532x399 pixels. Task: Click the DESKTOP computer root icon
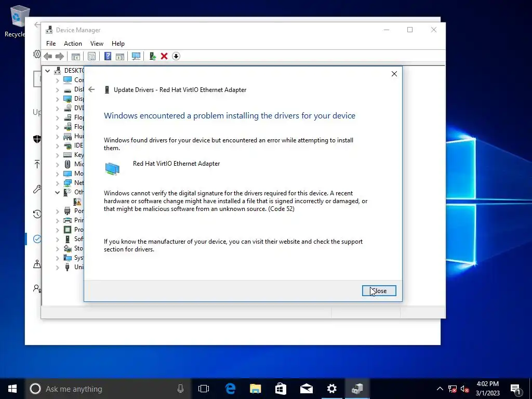(58, 71)
